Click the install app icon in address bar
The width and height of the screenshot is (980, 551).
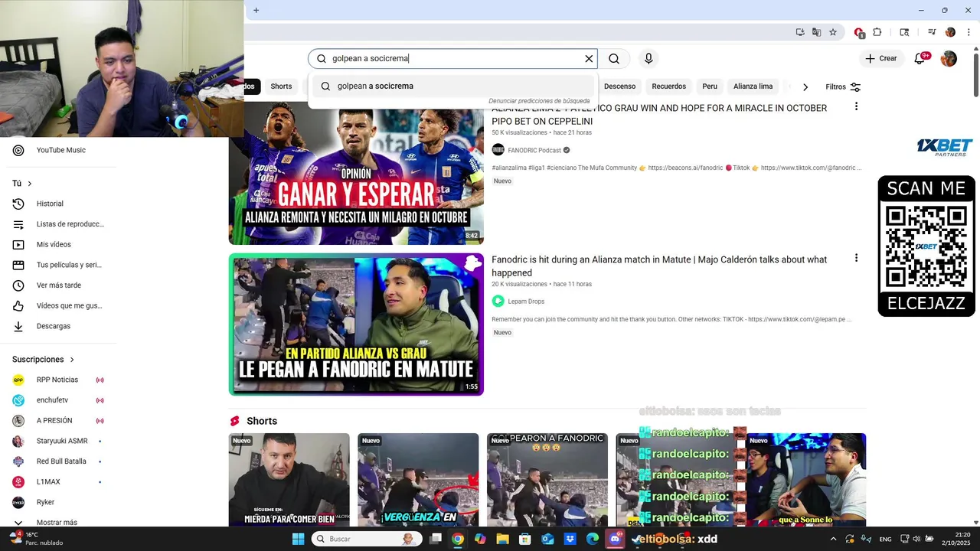tap(800, 32)
